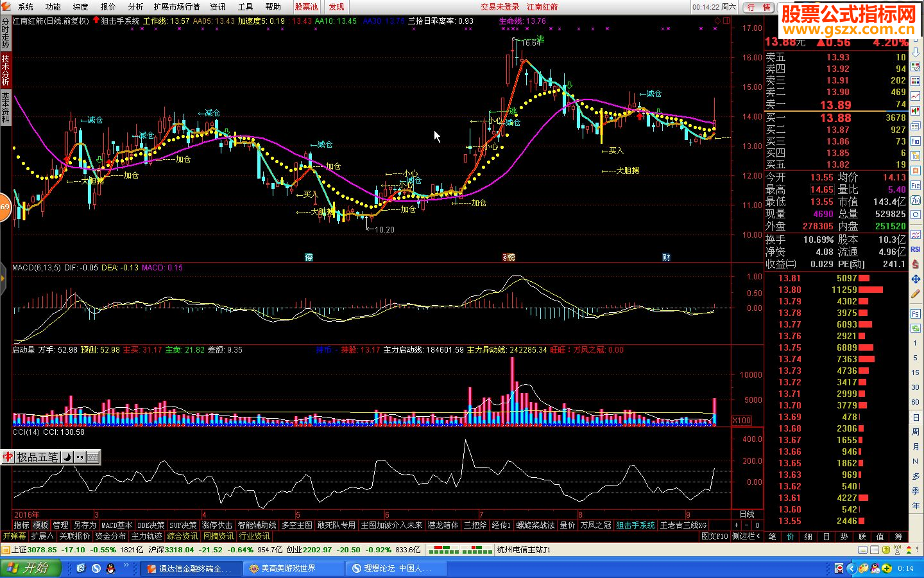Click the blue four-arrow move icon
924x578 pixels.
[916, 279]
